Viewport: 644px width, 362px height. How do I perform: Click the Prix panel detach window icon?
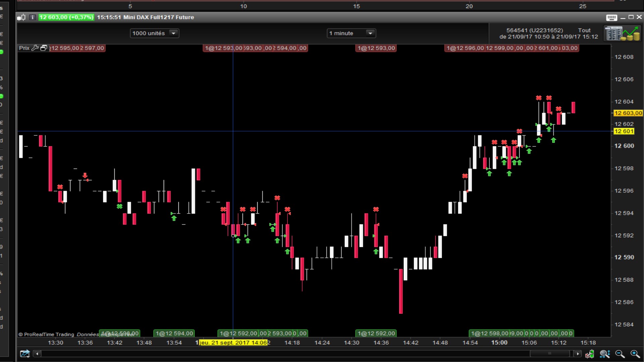(x=44, y=48)
